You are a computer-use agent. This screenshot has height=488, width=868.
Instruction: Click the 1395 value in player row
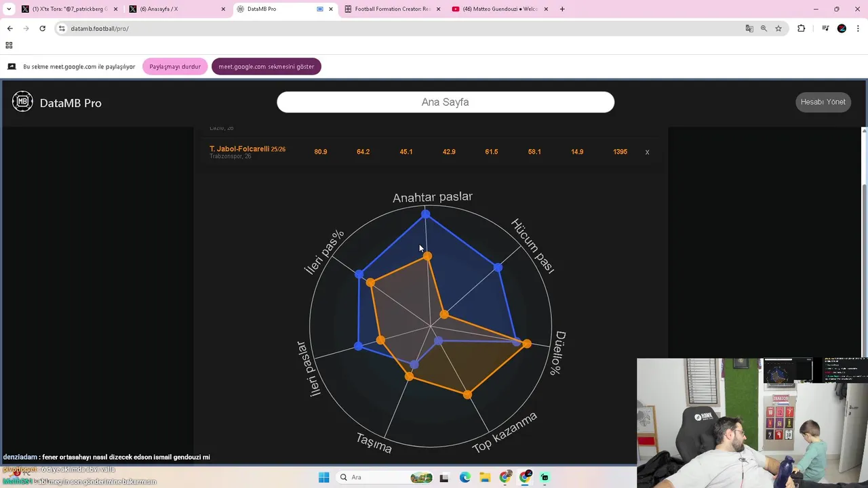(620, 152)
